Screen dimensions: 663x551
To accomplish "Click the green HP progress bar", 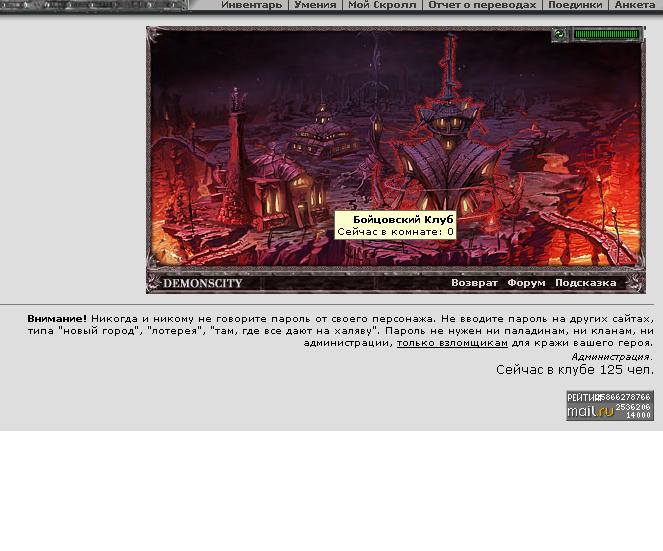I will coord(606,34).
